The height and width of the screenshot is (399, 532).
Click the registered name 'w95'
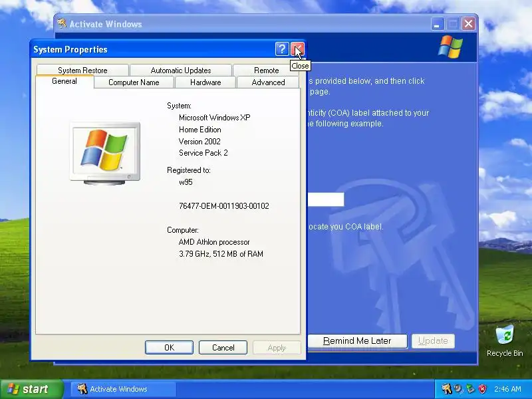pos(186,182)
